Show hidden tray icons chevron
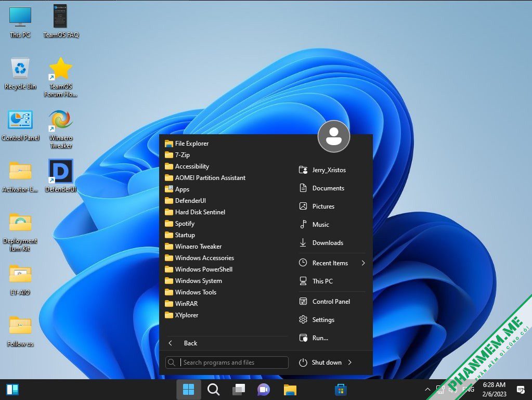 (427, 390)
